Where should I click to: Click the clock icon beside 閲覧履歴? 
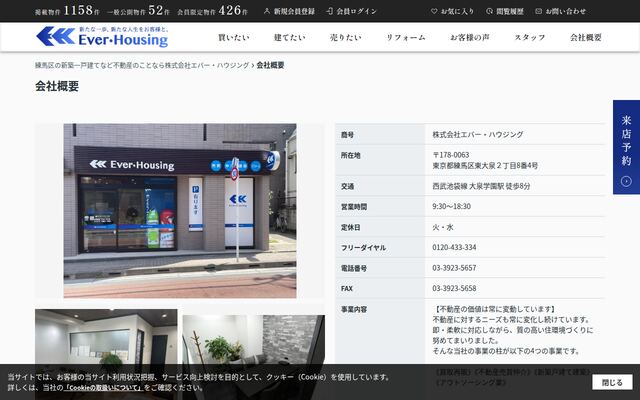489,11
